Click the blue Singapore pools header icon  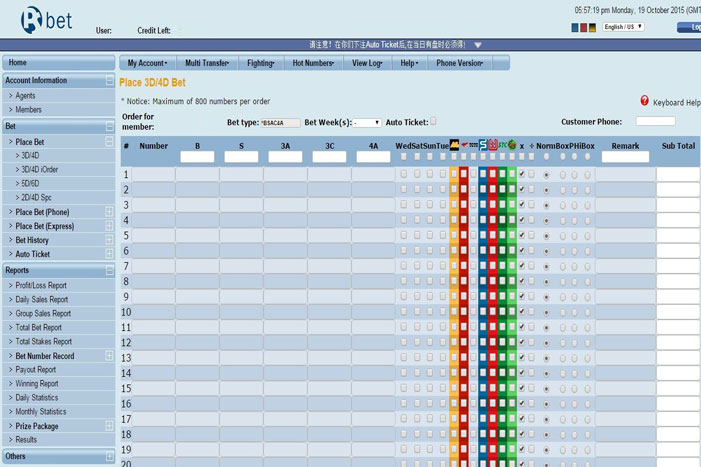(x=482, y=145)
